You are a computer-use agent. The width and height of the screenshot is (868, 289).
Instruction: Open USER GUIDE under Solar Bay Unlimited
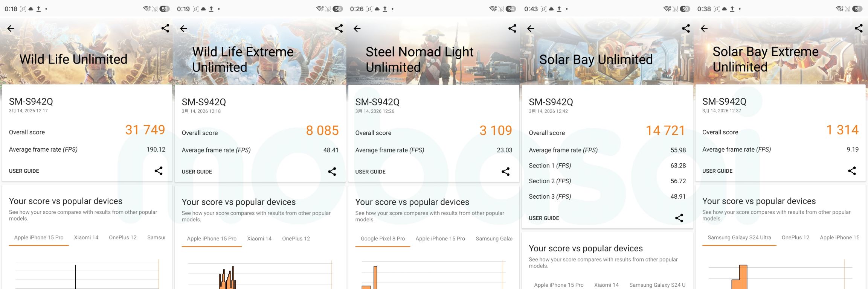pos(544,218)
